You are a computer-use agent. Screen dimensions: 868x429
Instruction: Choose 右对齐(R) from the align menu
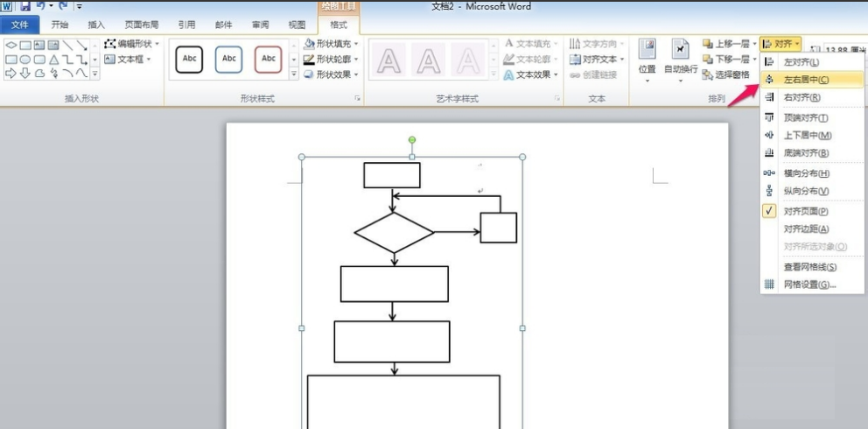click(x=812, y=97)
